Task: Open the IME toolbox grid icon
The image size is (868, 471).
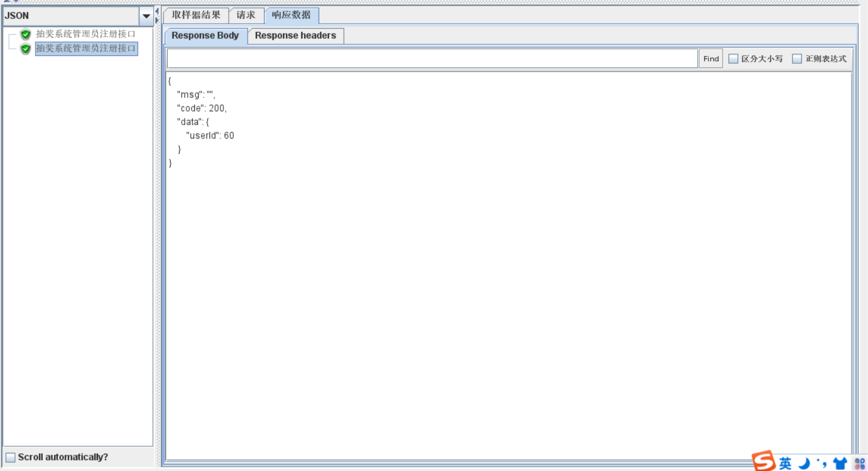Action: (859, 463)
